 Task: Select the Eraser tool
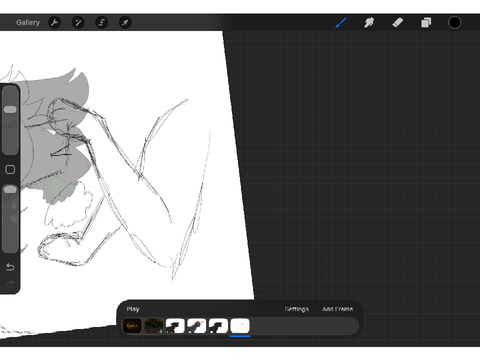coord(398,23)
